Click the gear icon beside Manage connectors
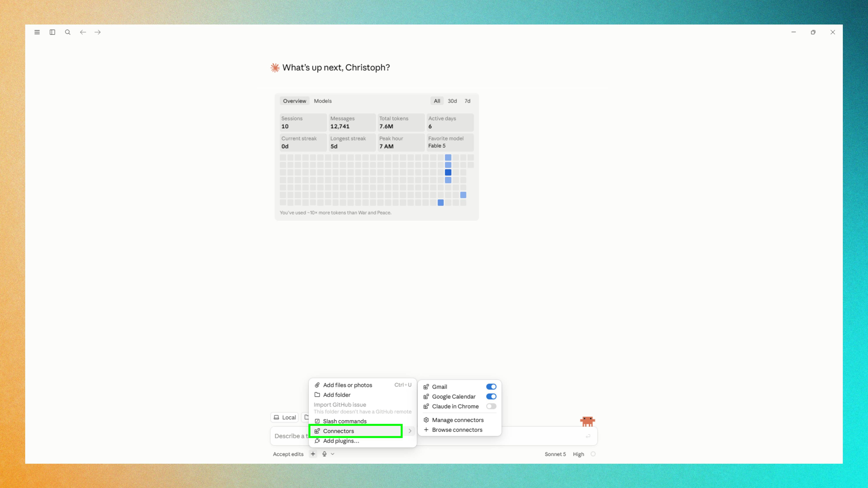Viewport: 868px width, 488px height. pos(426,420)
